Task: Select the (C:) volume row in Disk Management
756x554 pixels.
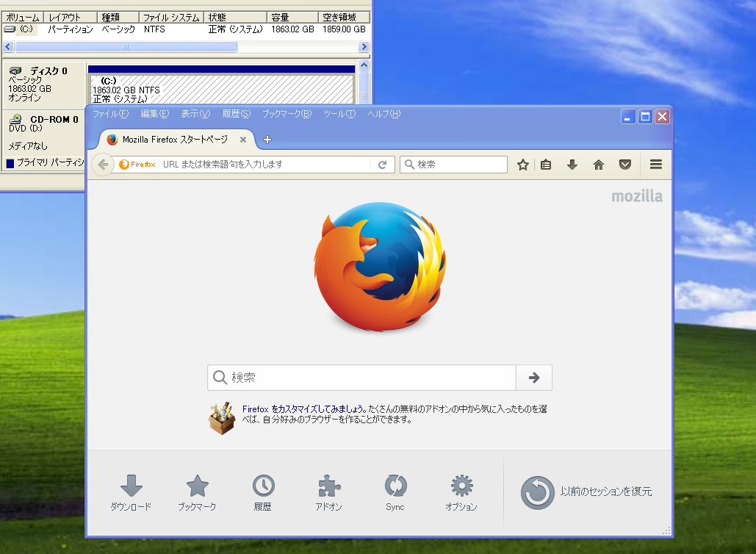Action: 186,29
